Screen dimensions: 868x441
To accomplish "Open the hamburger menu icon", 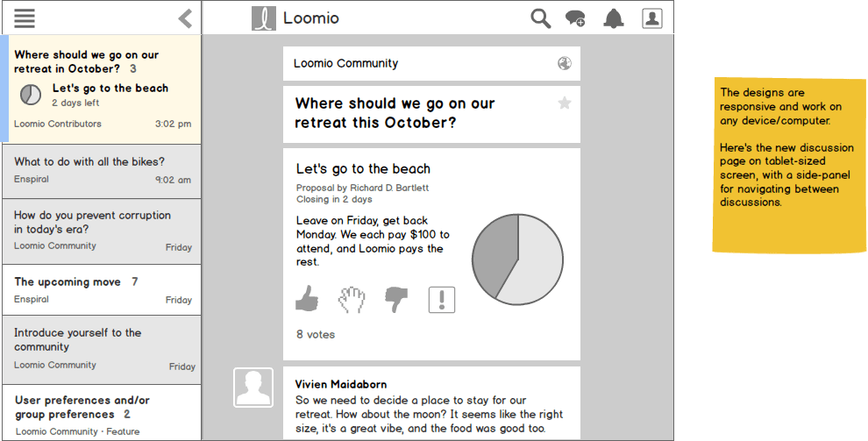I will click(25, 18).
